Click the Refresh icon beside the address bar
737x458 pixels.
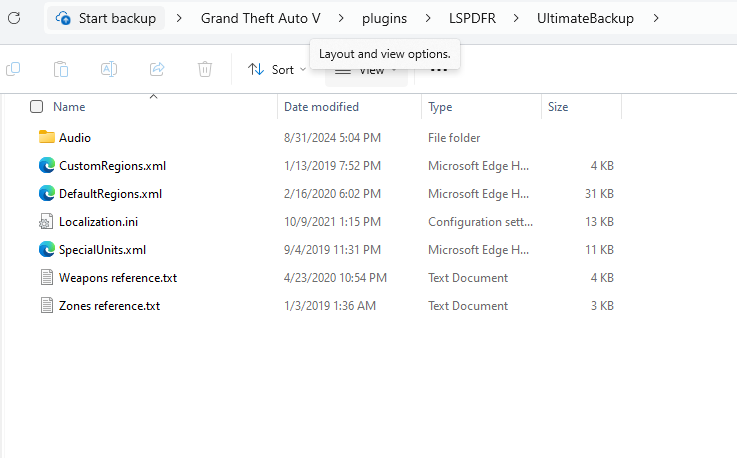coord(12,18)
